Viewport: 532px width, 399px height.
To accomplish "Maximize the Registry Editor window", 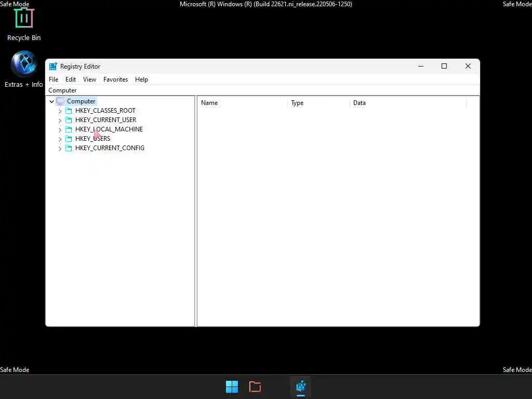I will [444, 66].
